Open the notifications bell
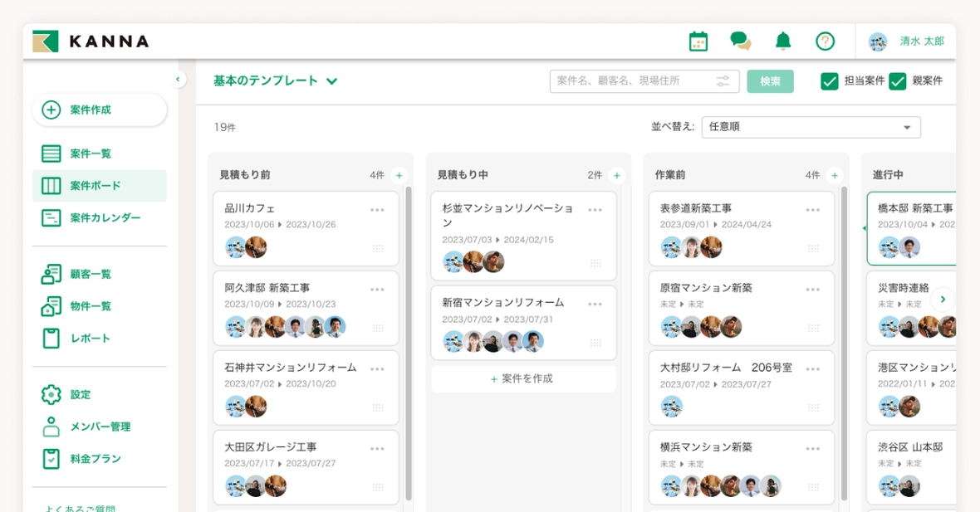Viewport: 980px width, 512px height. (x=783, y=41)
